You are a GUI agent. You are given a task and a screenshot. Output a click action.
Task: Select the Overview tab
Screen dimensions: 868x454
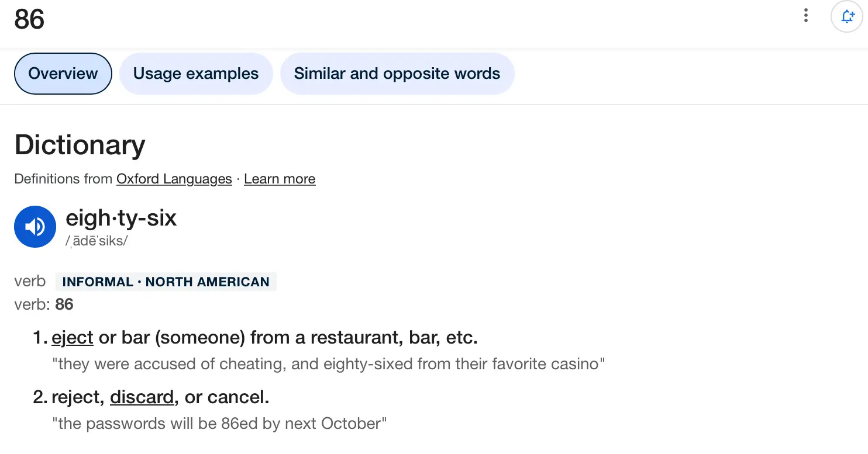click(x=63, y=74)
